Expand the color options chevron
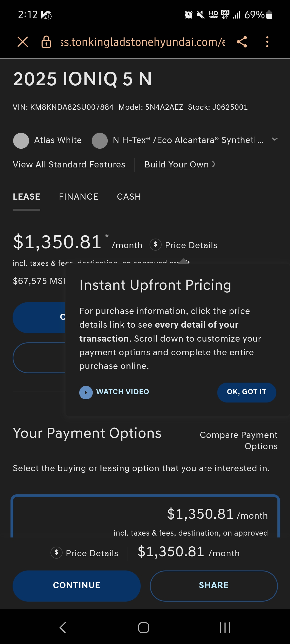The image size is (290, 644). 274,139
